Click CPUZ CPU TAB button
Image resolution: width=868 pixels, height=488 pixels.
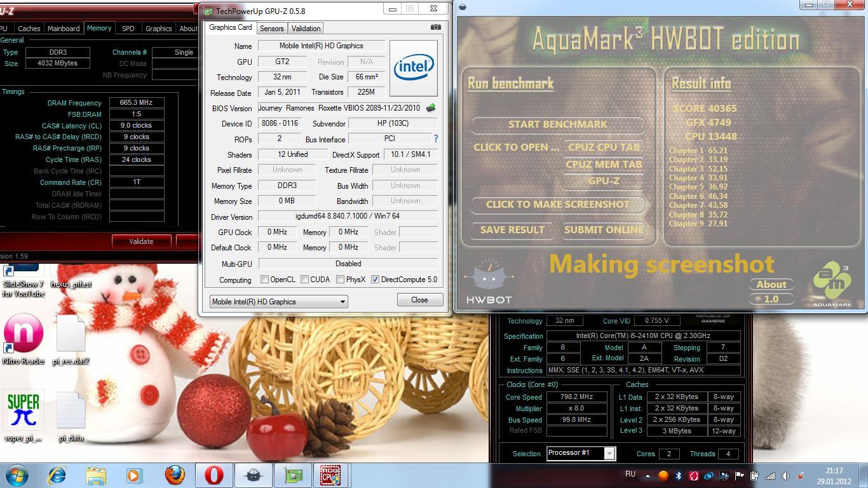[x=604, y=147]
